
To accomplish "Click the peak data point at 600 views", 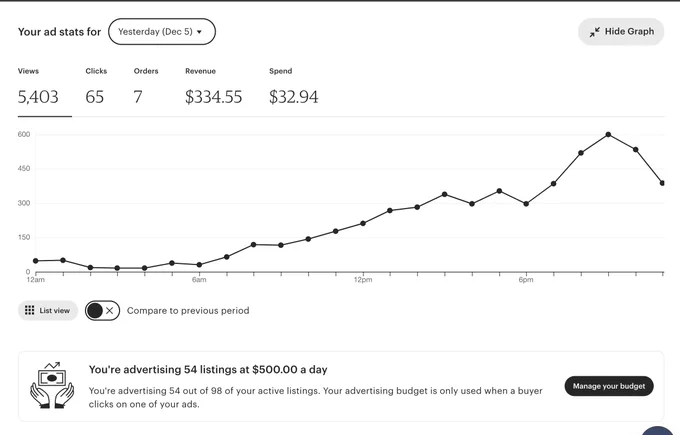I will (608, 134).
